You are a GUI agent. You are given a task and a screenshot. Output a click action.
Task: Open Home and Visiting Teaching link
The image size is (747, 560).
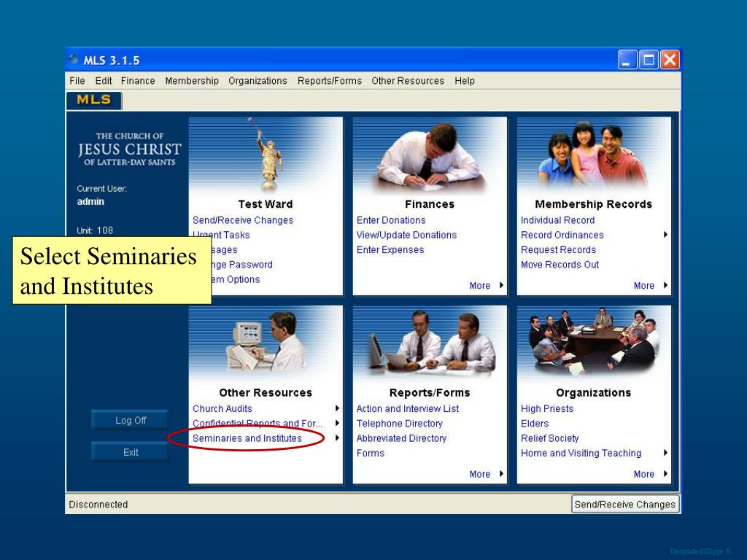(581, 454)
